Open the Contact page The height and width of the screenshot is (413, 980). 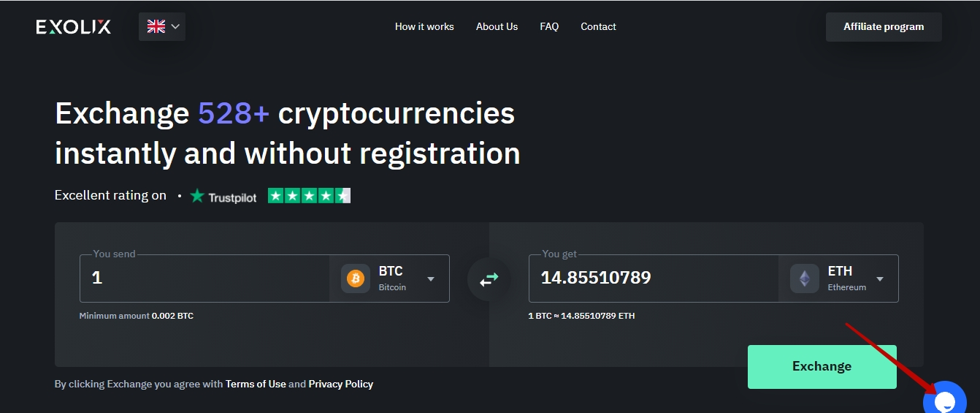point(598,26)
